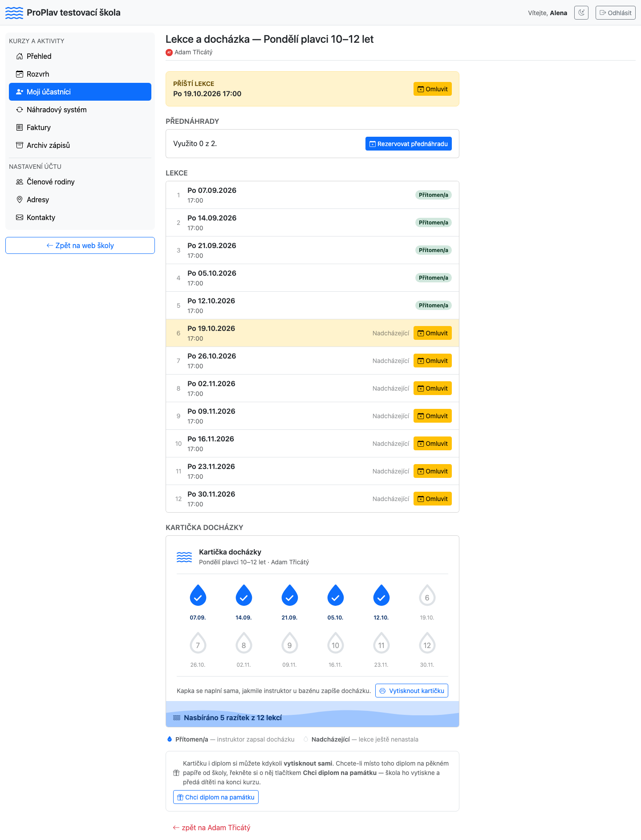
Task: Click Chci diplom na památku button
Action: (216, 797)
